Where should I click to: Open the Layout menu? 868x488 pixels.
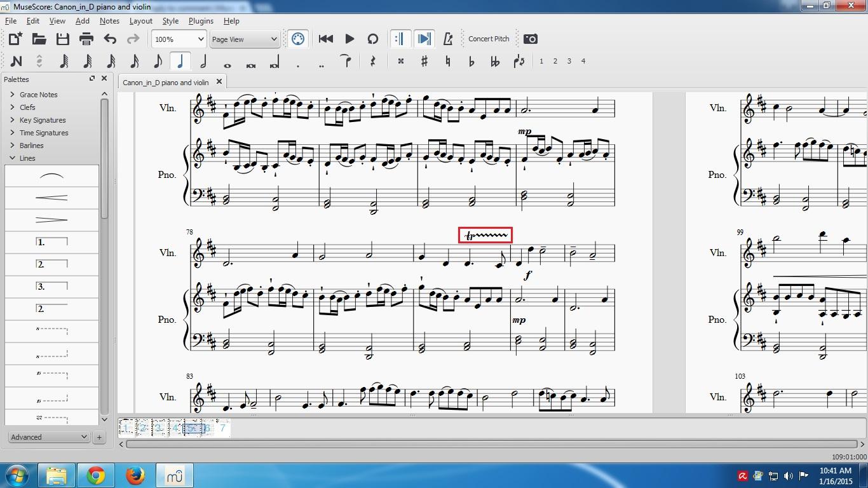141,21
